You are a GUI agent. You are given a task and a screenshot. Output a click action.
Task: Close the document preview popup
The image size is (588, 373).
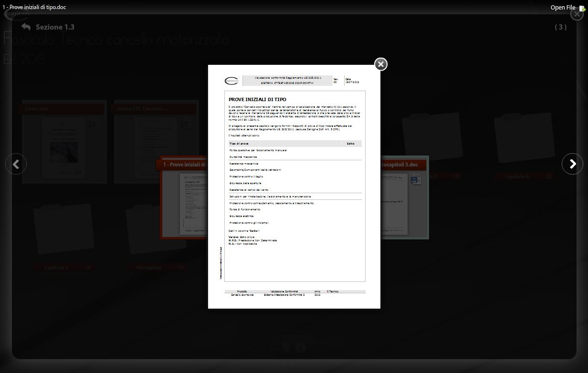click(x=380, y=64)
